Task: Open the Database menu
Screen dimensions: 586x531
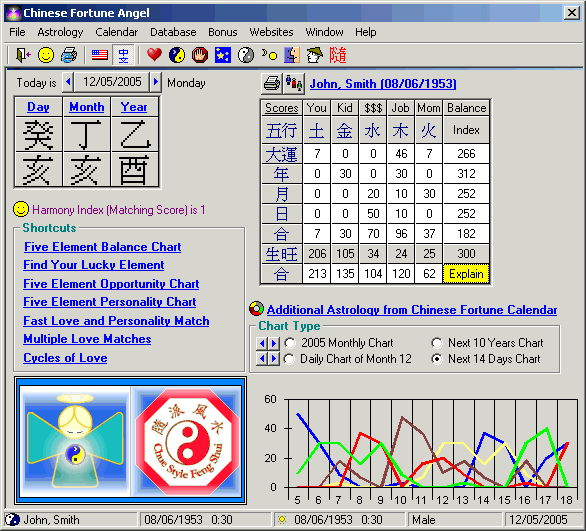Action: click(x=173, y=32)
